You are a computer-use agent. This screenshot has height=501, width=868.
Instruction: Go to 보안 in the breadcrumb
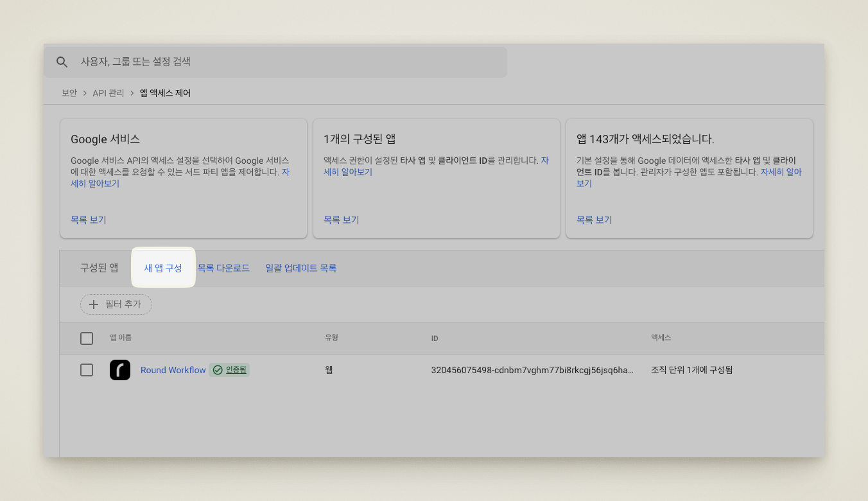(x=69, y=93)
